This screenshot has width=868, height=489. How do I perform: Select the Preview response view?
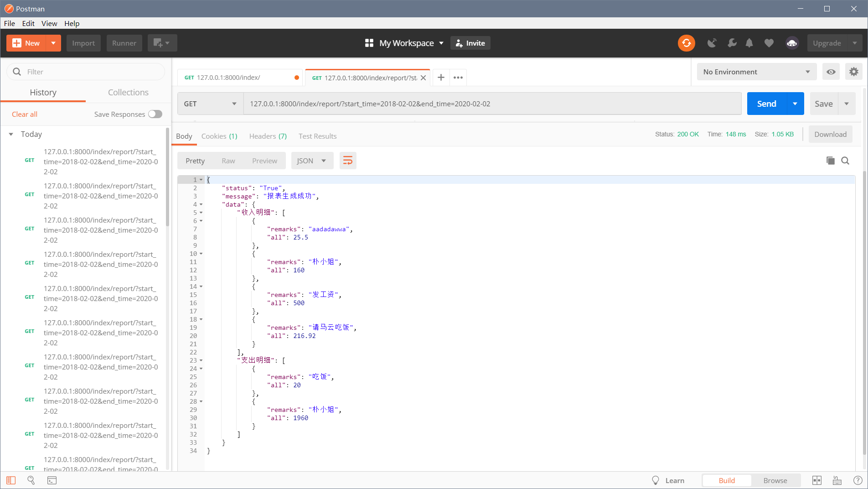click(264, 161)
